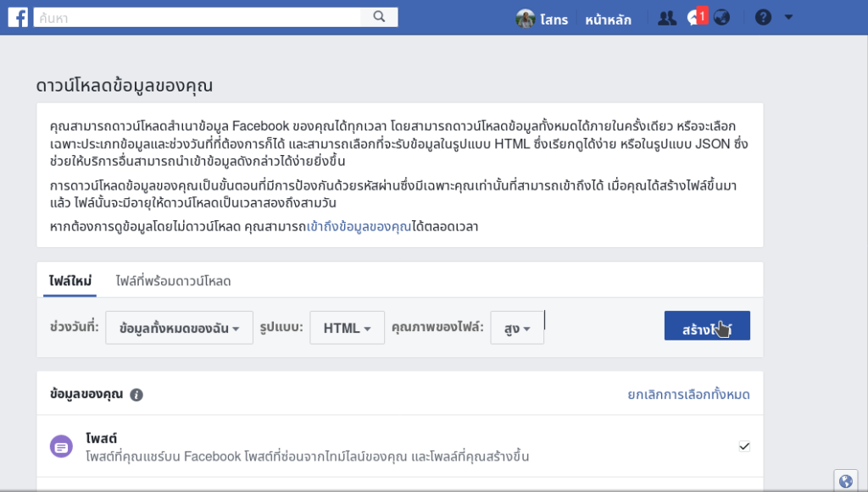Open the friend requests icon

point(667,19)
